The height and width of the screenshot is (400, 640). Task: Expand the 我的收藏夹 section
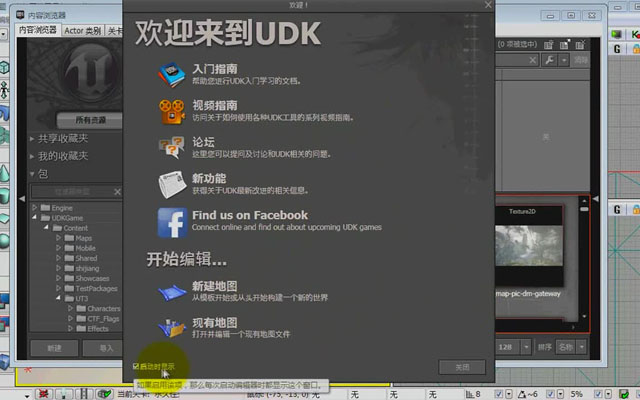(x=32, y=156)
